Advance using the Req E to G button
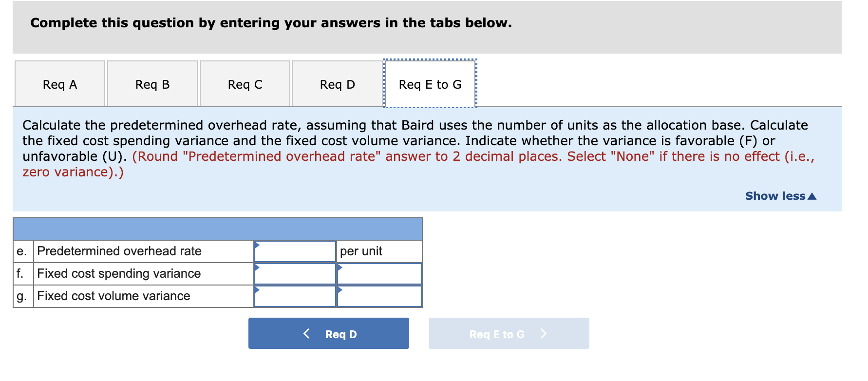Image resolution: width=868 pixels, height=381 pixels. (509, 333)
